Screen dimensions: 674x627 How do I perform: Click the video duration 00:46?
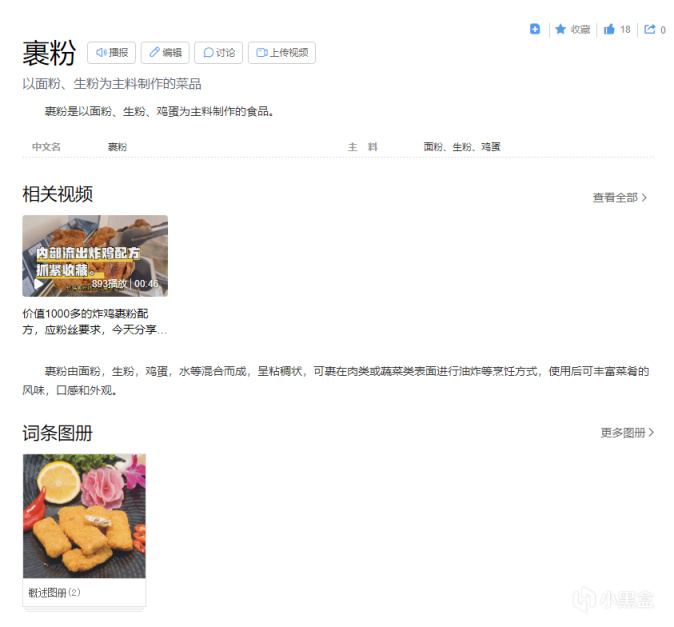coord(146,284)
